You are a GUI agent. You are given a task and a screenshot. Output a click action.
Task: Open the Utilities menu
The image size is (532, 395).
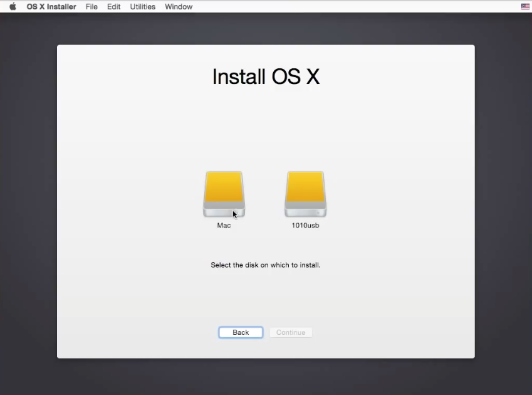(142, 6)
